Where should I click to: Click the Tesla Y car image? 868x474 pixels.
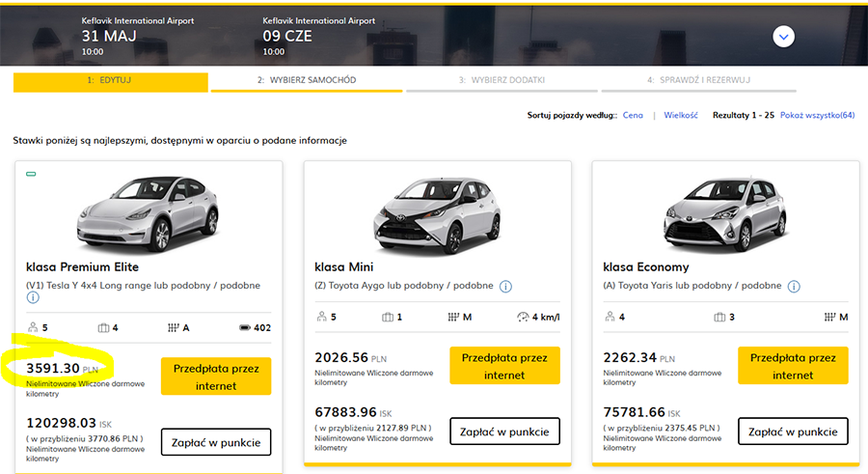(148, 212)
